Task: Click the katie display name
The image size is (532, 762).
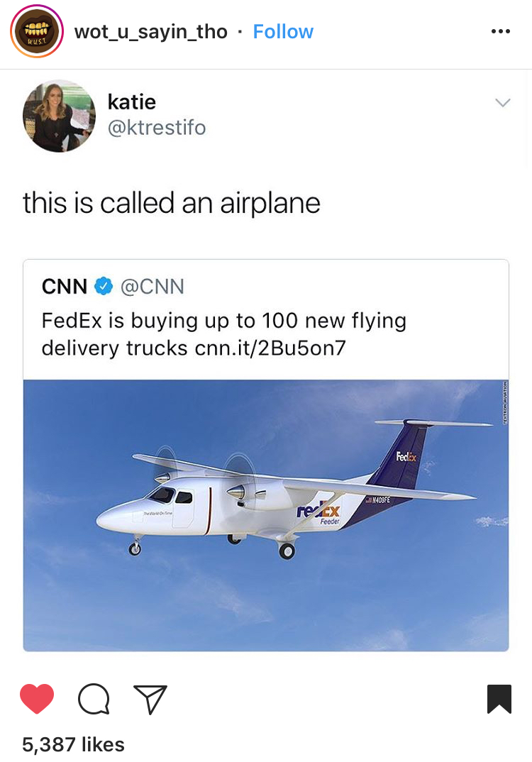Action: click(132, 102)
